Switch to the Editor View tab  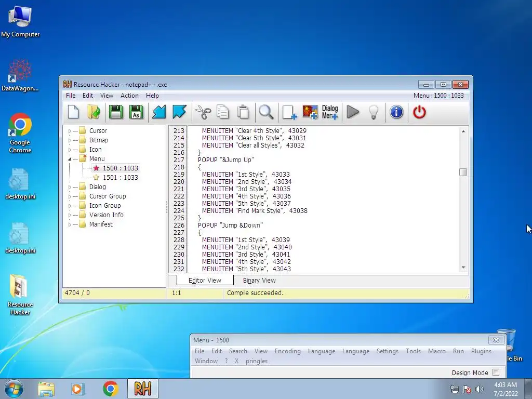pyautogui.click(x=205, y=280)
